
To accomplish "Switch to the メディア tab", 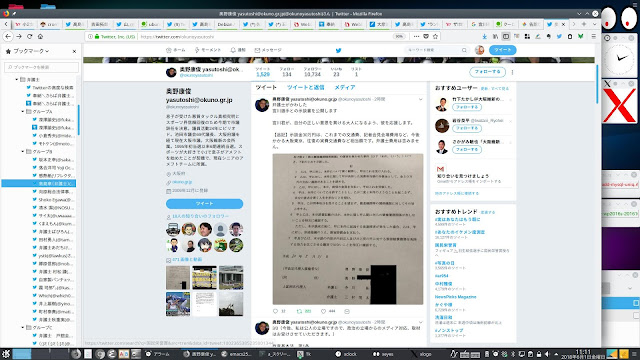I will pos(345,87).
